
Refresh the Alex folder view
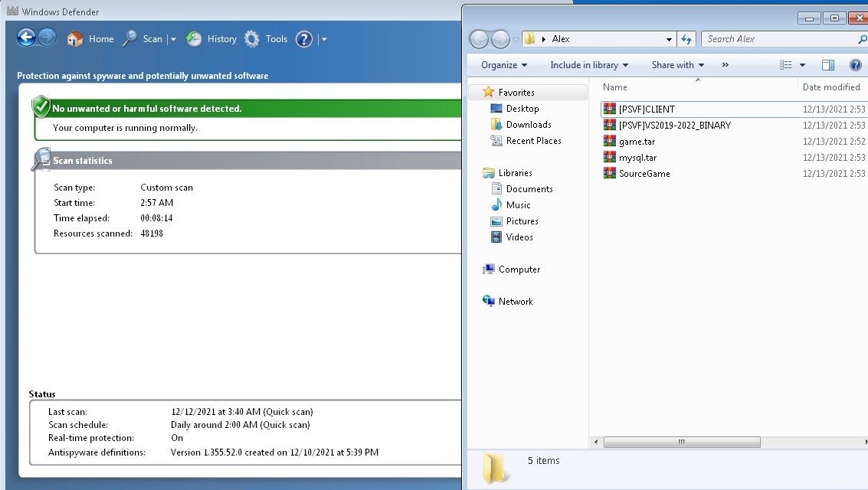pos(686,39)
